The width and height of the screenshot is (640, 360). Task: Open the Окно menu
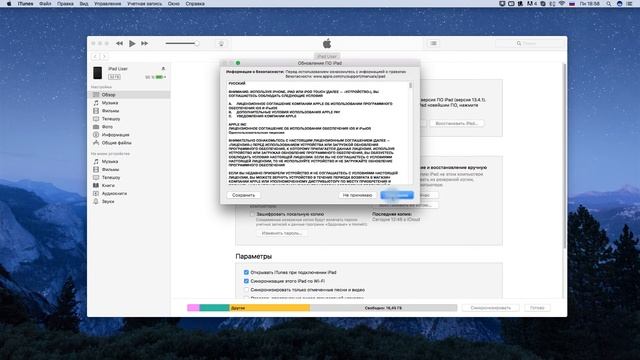173,4
